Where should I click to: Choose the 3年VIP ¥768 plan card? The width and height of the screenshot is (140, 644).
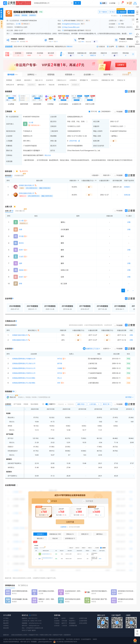click(43, 512)
